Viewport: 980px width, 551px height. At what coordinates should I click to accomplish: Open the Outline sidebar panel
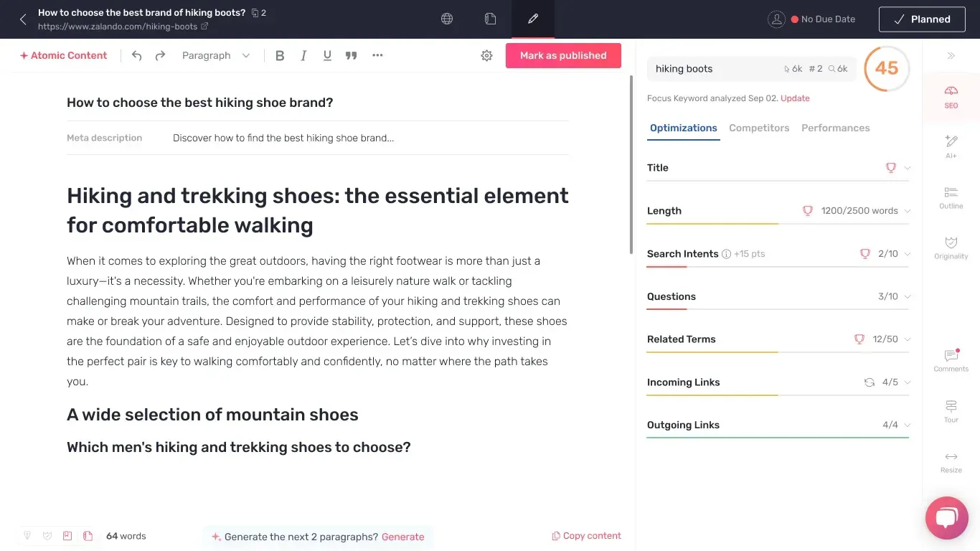[x=951, y=197]
